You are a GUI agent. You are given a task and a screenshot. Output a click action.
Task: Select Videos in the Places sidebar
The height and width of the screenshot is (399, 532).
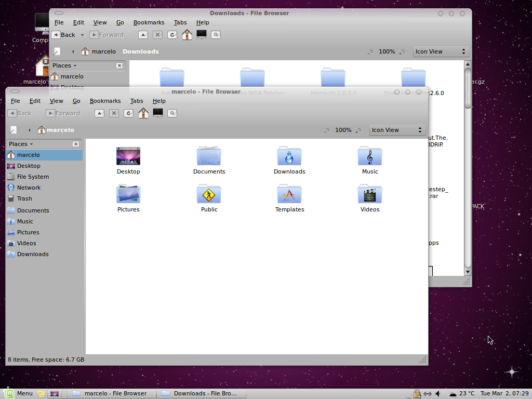pyautogui.click(x=45, y=243)
